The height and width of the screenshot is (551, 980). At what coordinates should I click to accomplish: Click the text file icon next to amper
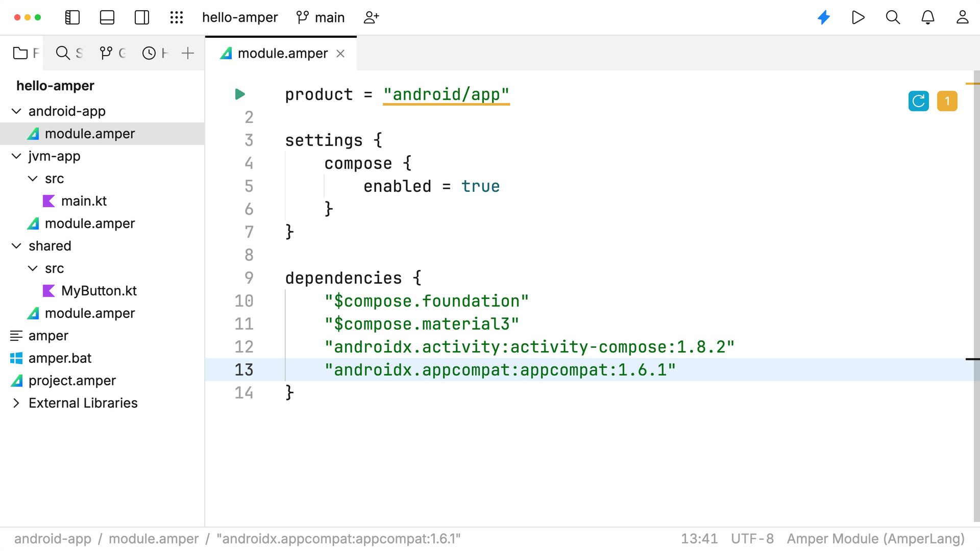16,336
